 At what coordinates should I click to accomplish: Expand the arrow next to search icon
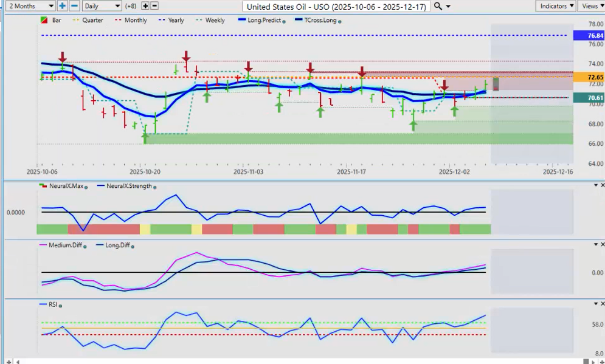click(x=449, y=6)
